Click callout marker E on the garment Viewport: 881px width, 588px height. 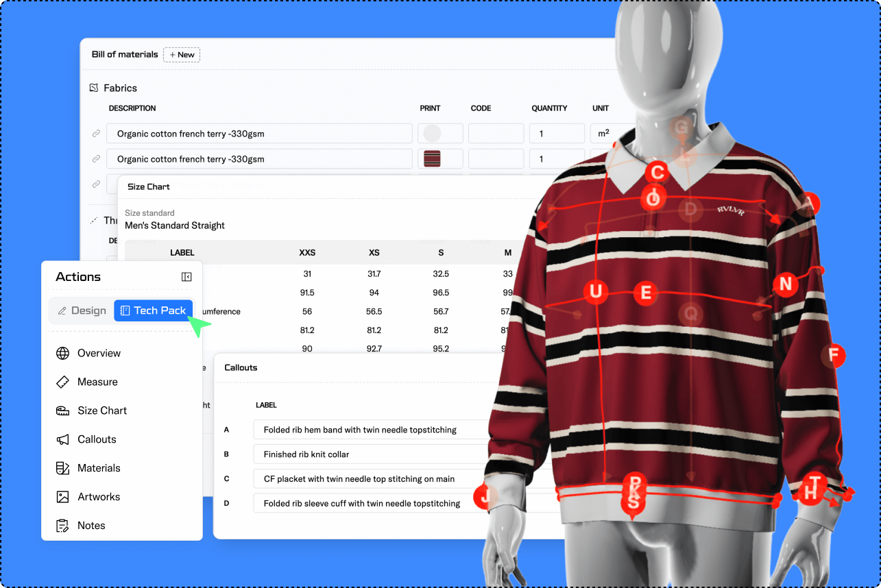tap(645, 293)
